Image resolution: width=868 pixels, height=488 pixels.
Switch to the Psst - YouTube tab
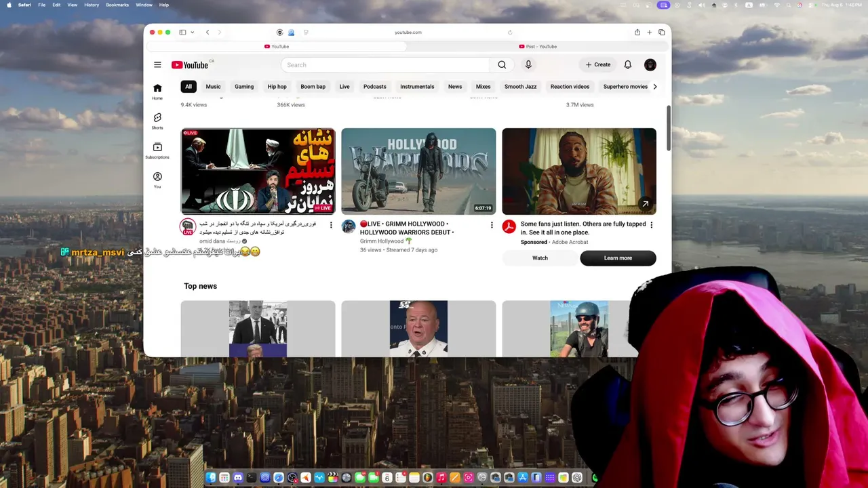[x=538, y=47]
